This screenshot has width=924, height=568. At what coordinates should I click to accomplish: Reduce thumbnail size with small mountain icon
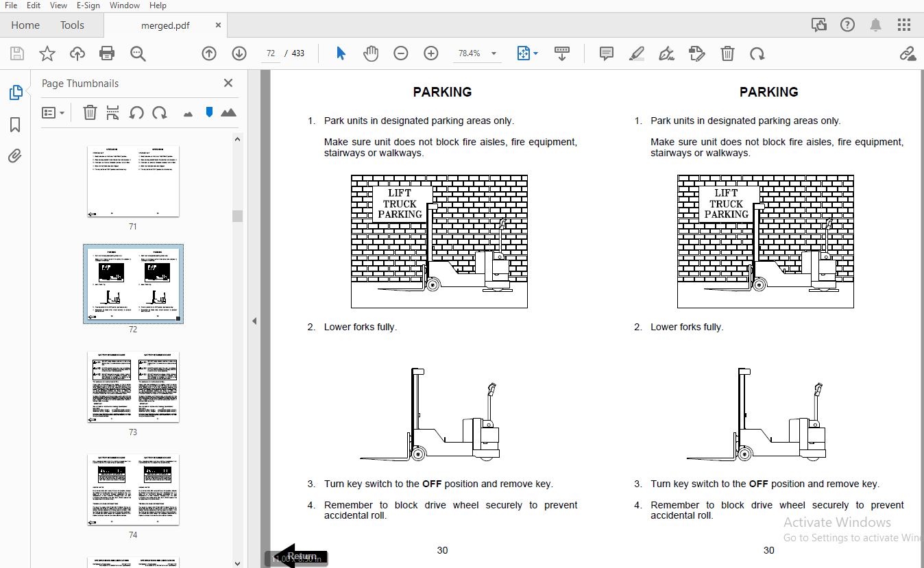click(188, 113)
